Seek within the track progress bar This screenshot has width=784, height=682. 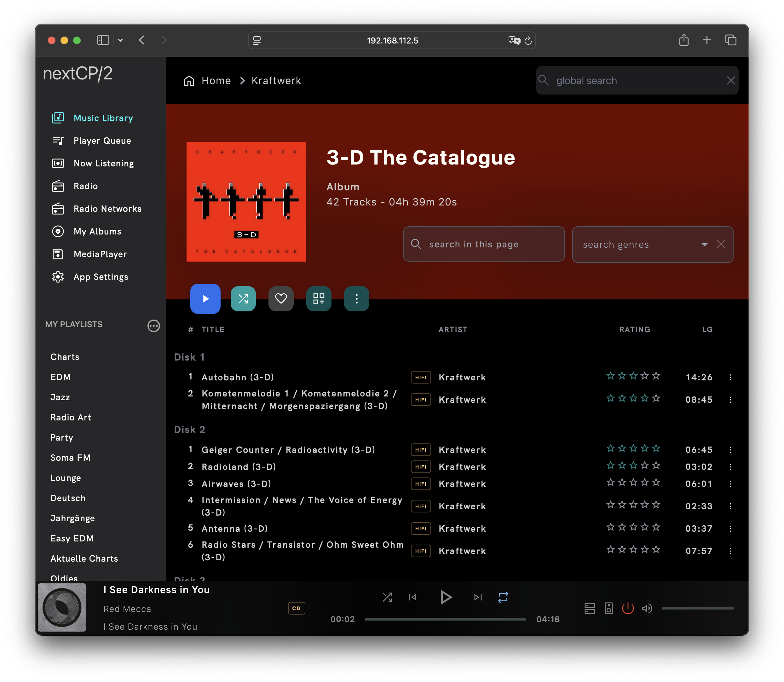445,619
